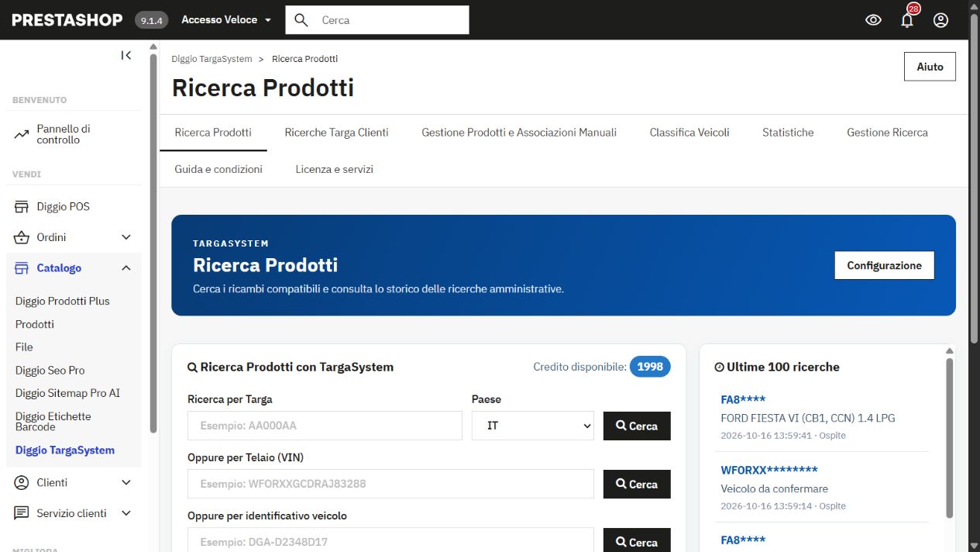
Task: Open user profile avatar icon
Action: [x=940, y=20]
